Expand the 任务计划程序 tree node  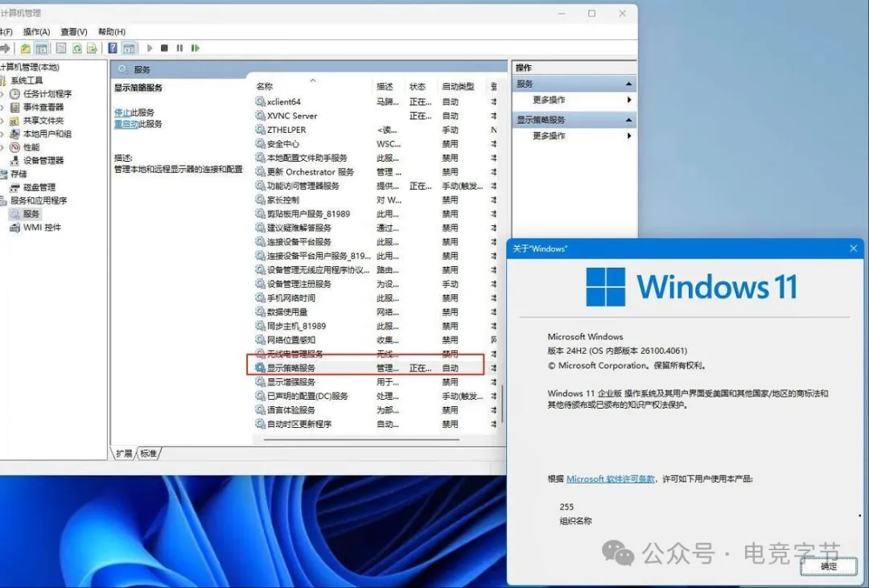2,93
